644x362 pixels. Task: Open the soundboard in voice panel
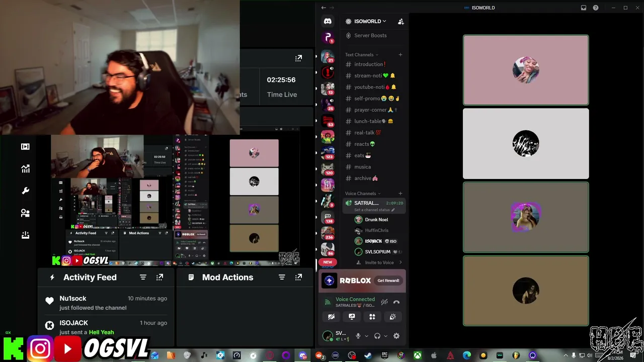pyautogui.click(x=393, y=317)
